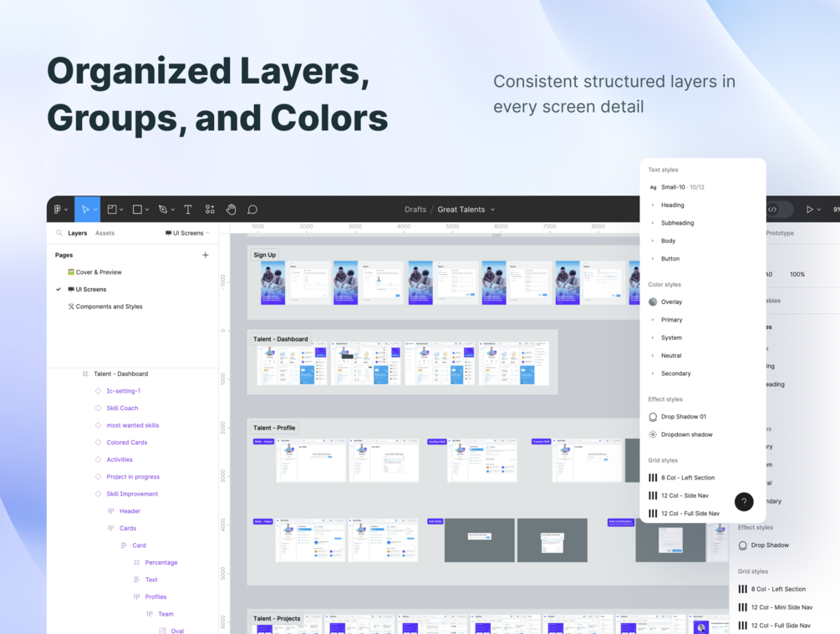This screenshot has height=634, width=840.
Task: Expand the Heading text styles group
Action: (653, 205)
